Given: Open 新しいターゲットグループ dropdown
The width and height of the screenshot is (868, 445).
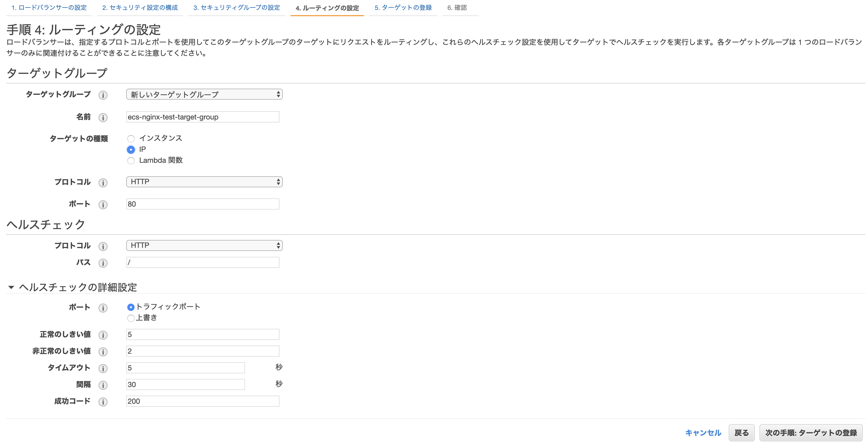Looking at the screenshot, I should click(x=204, y=94).
